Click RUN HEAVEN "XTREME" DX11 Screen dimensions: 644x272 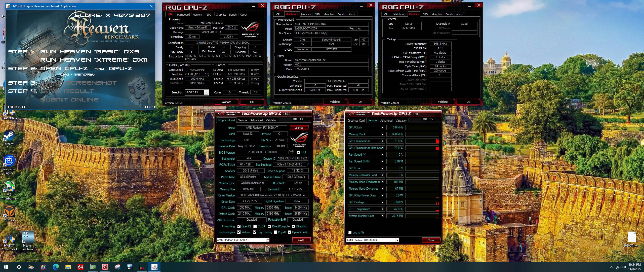[94, 60]
